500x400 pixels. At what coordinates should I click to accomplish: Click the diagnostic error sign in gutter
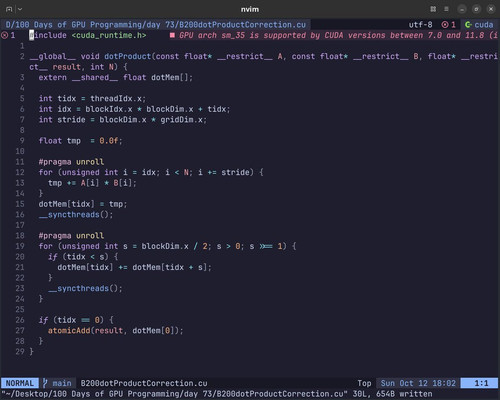click(x=4, y=35)
